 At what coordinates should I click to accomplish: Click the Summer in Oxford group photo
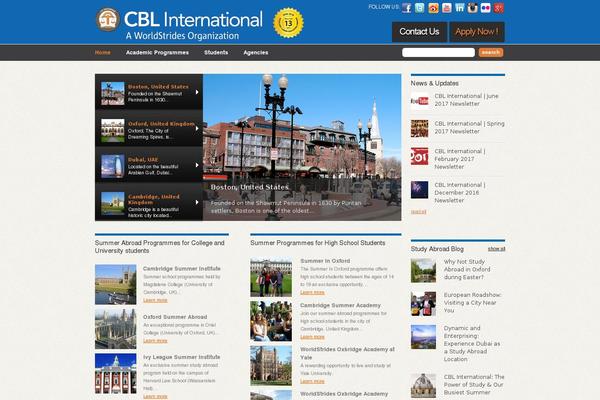point(271,278)
